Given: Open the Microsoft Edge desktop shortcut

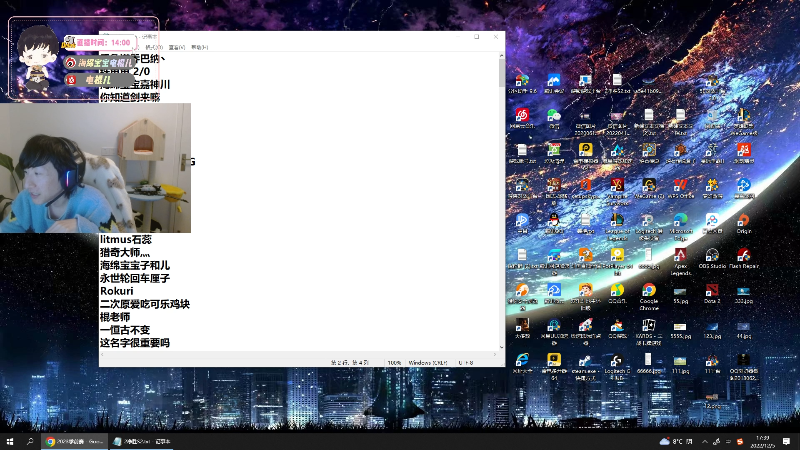Looking at the screenshot, I should click(x=680, y=227).
